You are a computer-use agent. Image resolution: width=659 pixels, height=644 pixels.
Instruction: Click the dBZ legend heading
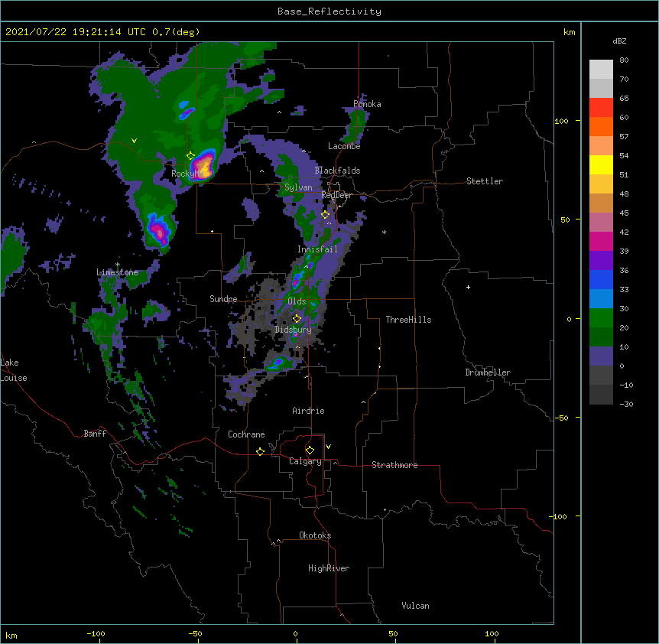pyautogui.click(x=619, y=41)
